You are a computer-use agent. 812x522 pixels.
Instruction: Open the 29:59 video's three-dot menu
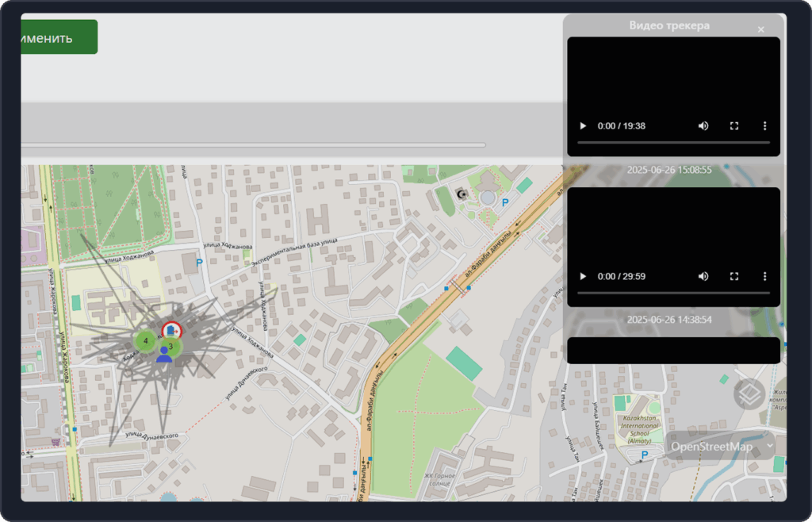click(x=764, y=276)
